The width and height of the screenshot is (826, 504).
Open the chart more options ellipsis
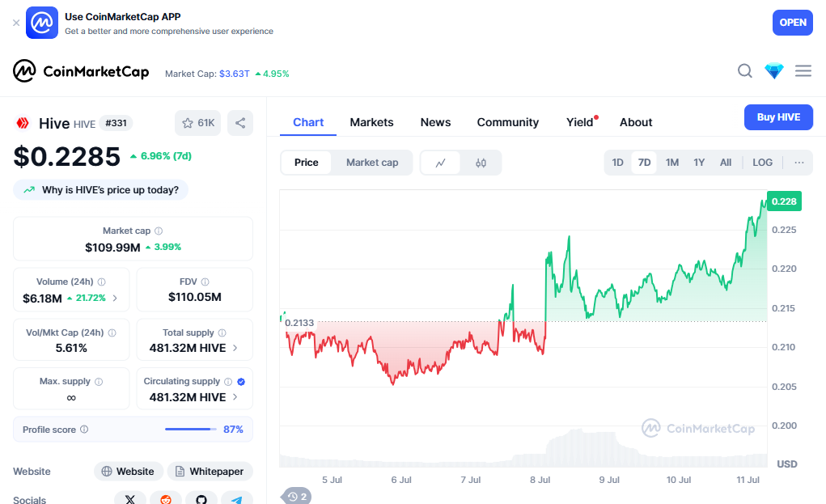799,163
